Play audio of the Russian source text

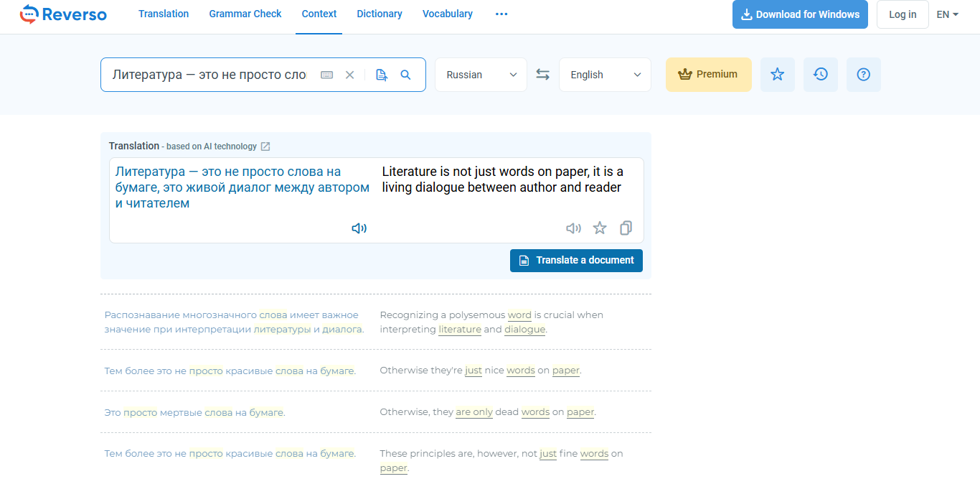click(x=359, y=228)
